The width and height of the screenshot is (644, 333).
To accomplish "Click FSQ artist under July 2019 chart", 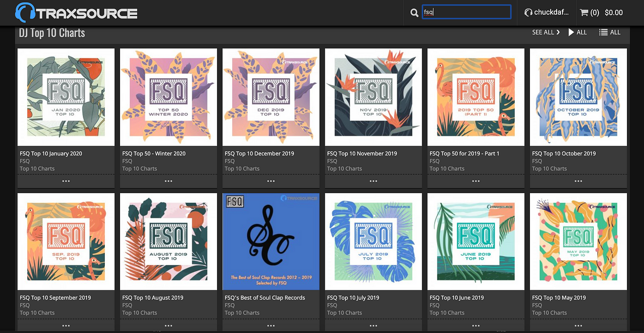I will (x=332, y=305).
